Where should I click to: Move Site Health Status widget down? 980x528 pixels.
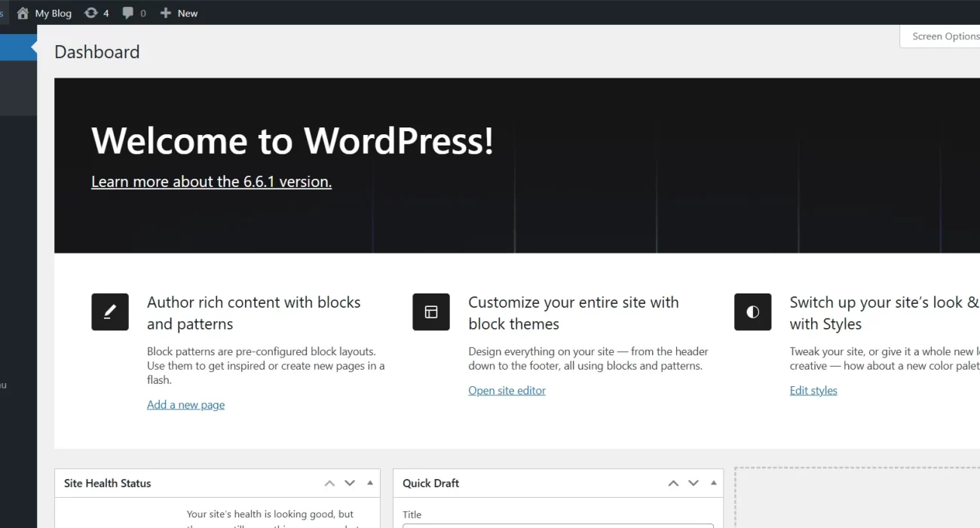click(350, 483)
